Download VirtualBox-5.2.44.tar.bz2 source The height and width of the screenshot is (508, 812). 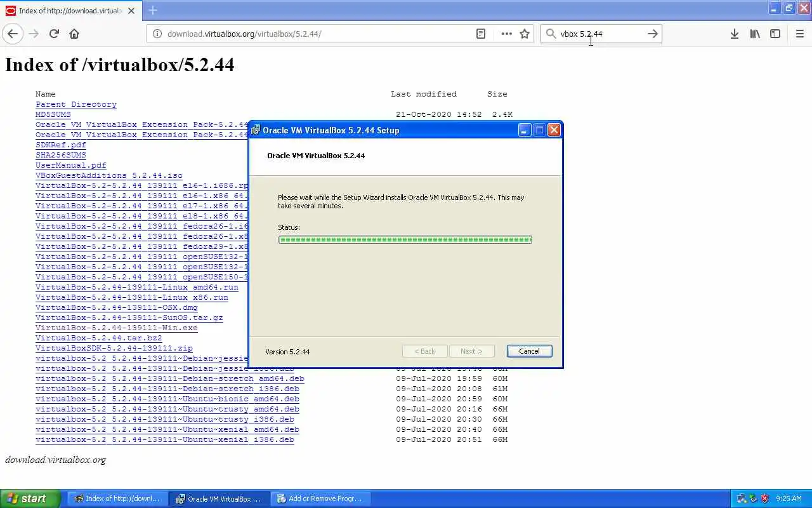99,338
